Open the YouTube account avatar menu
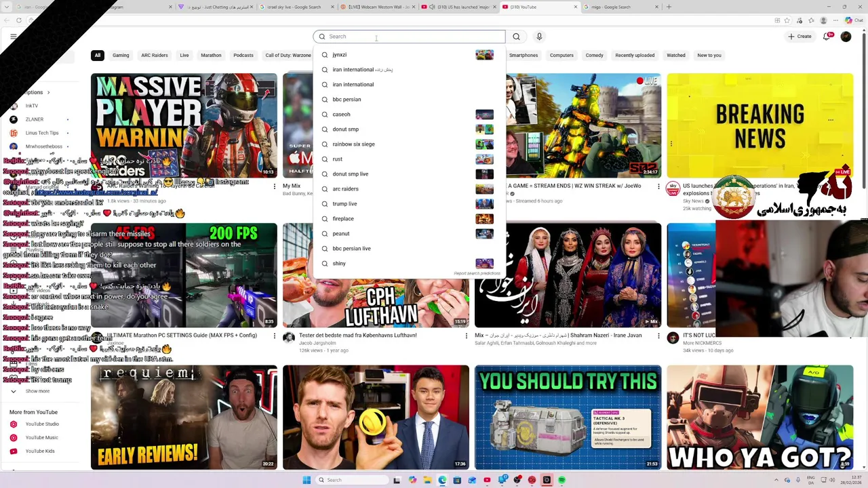Image resolution: width=868 pixels, height=488 pixels. coord(846,37)
